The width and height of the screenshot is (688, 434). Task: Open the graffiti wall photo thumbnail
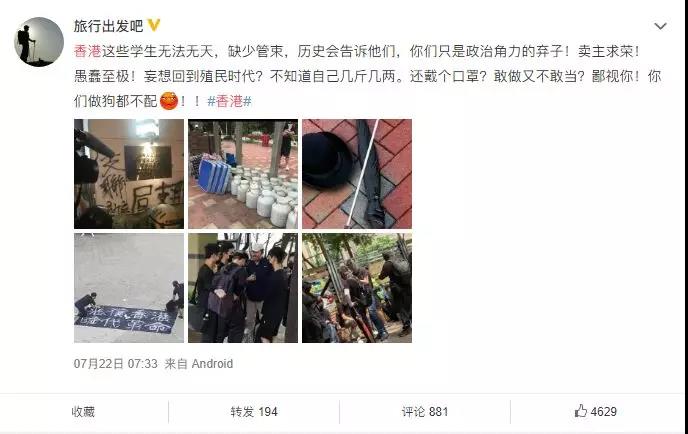129,174
